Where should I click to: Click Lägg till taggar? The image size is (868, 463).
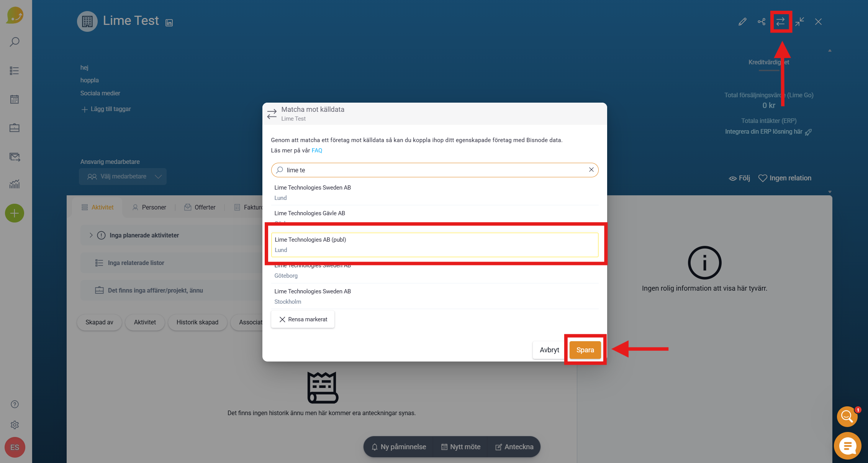106,109
